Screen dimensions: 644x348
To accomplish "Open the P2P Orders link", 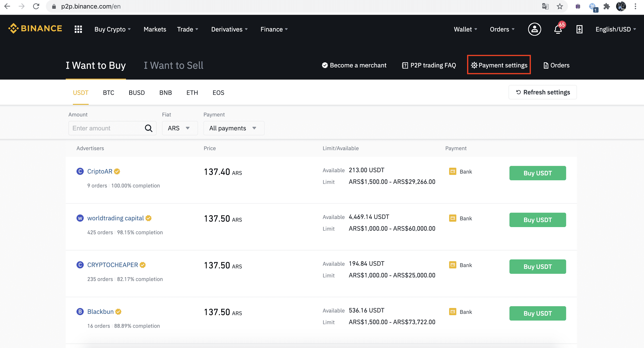I will coord(556,65).
